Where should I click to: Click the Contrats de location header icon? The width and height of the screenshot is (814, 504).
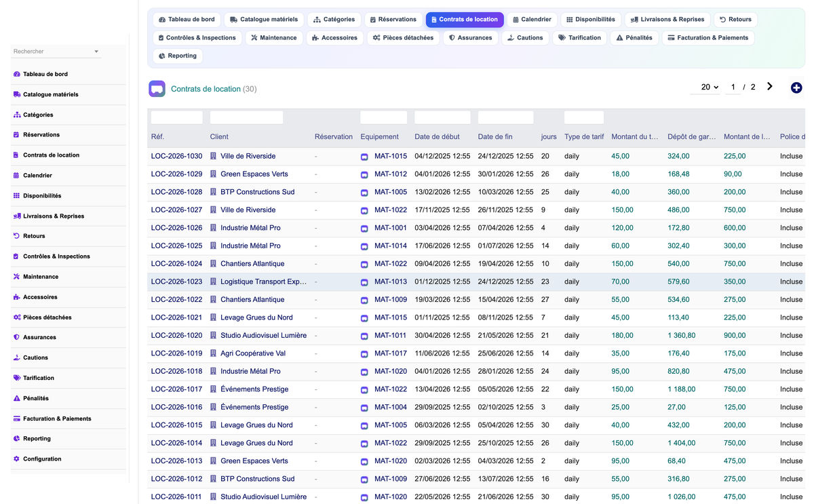coord(157,89)
